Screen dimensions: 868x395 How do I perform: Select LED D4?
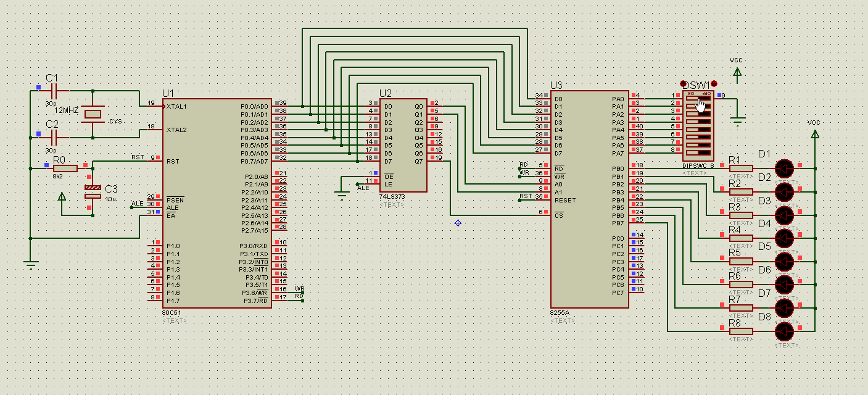point(785,238)
